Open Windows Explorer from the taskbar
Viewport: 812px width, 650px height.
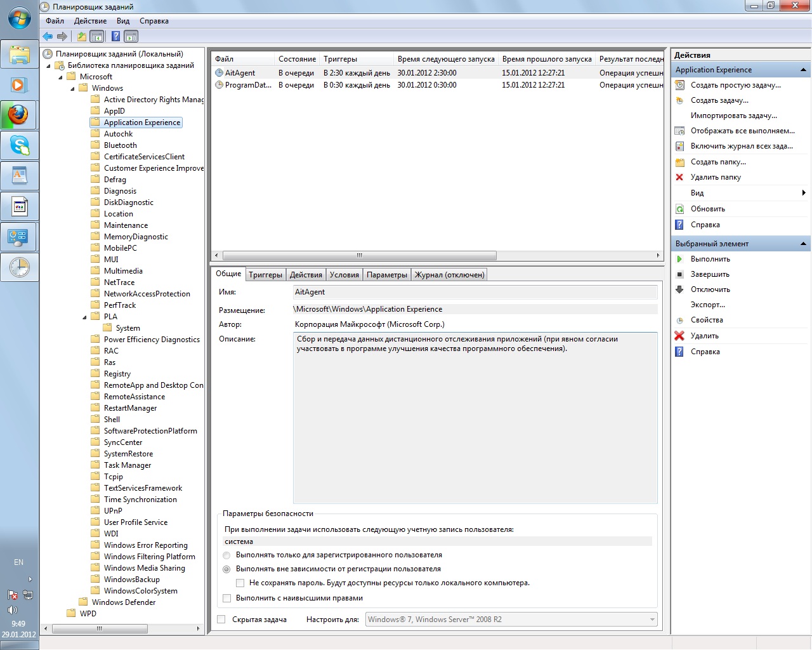pos(19,55)
